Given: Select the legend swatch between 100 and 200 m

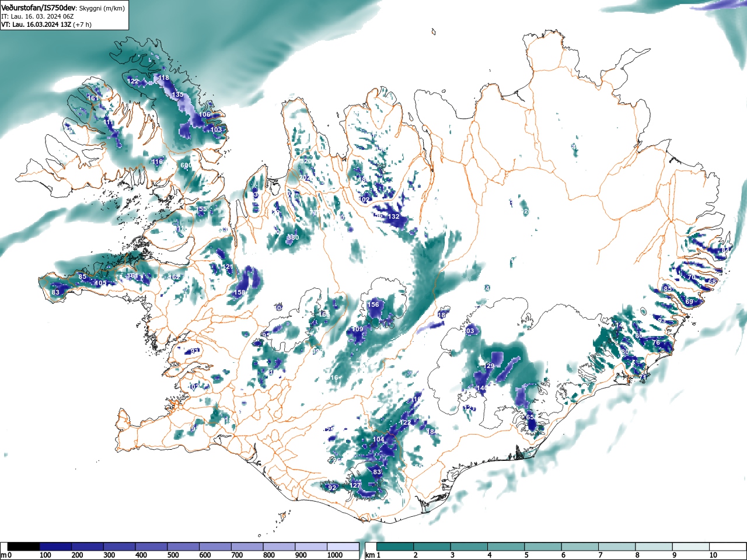Looking at the screenshot, I should point(56,547).
